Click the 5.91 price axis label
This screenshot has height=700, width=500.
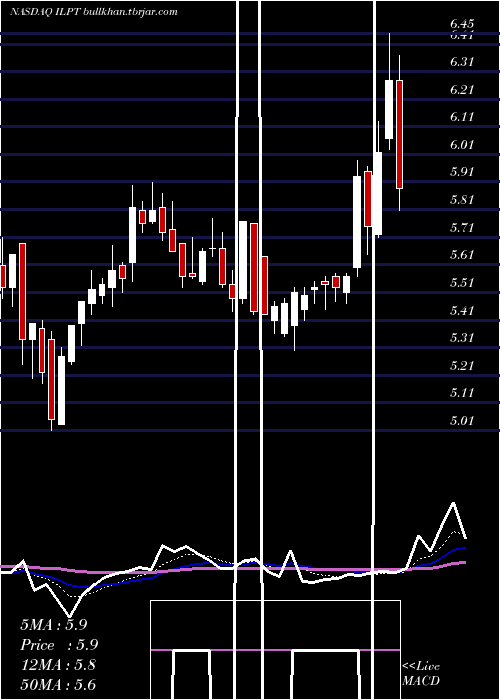462,171
